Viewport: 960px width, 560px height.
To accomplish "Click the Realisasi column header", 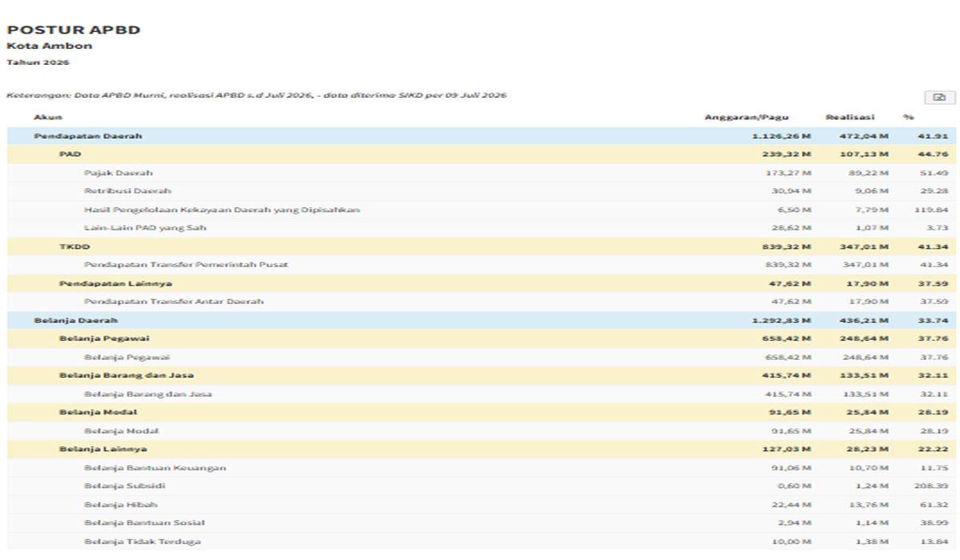I will click(x=850, y=118).
